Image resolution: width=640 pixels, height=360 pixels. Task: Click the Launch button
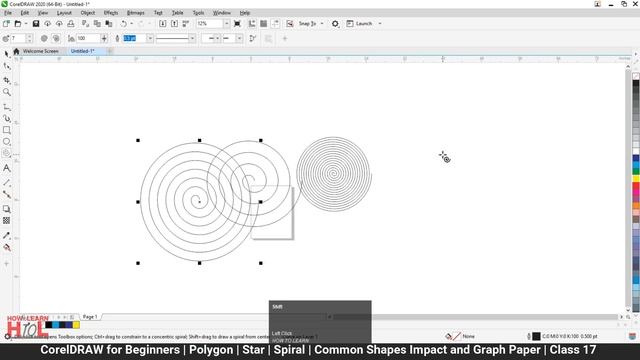pyautogui.click(x=360, y=24)
